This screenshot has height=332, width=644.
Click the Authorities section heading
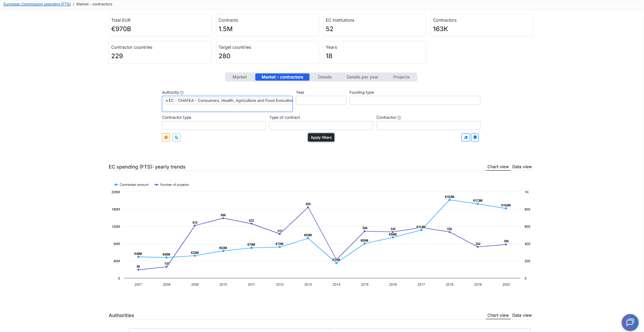coord(121,315)
